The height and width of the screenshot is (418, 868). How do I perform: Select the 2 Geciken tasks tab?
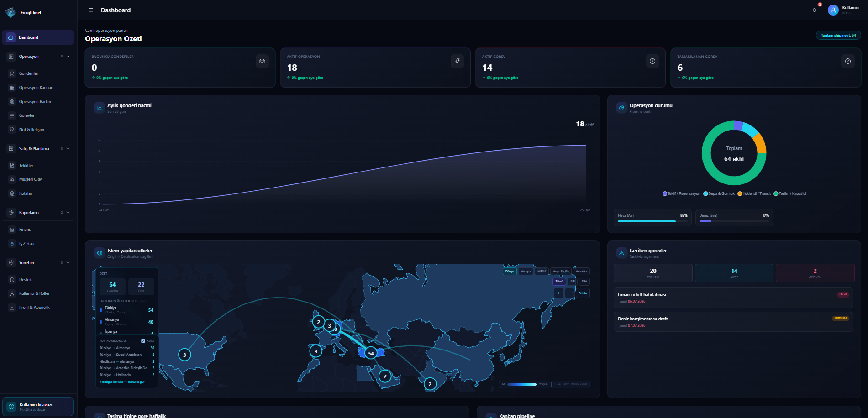pyautogui.click(x=815, y=273)
